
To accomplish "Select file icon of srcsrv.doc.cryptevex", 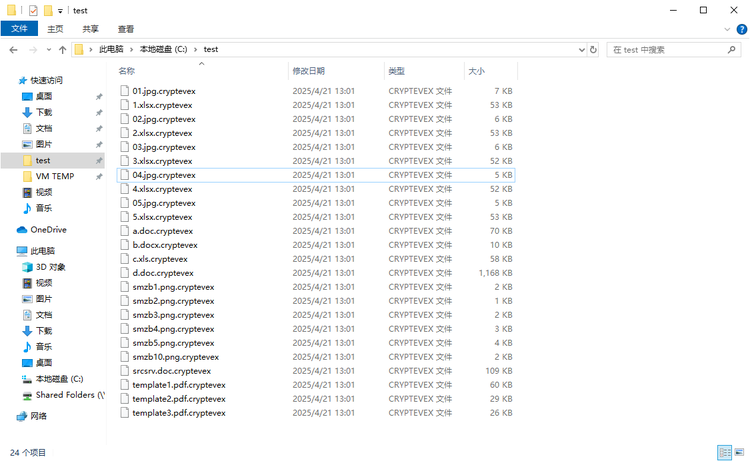I will tap(124, 371).
